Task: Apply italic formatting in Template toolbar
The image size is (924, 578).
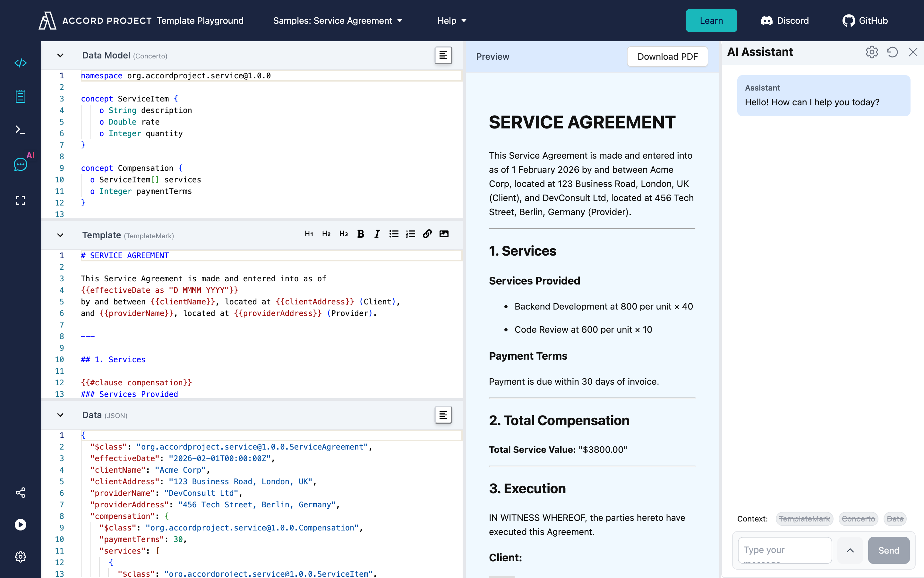Action: coord(377,234)
